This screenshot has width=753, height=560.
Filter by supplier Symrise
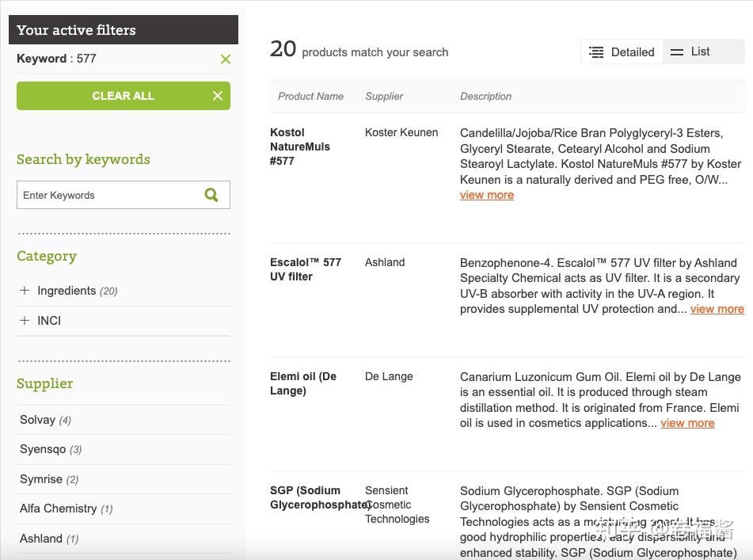coord(41,479)
